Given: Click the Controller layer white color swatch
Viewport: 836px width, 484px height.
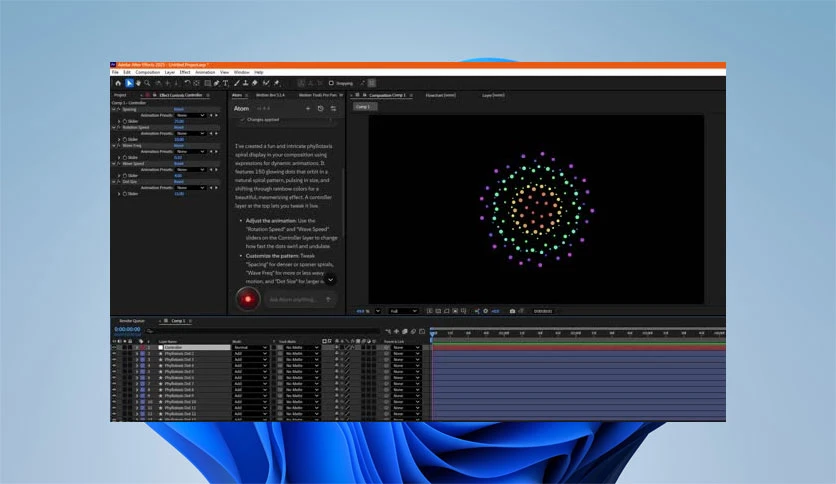Looking at the screenshot, I should coord(160,348).
